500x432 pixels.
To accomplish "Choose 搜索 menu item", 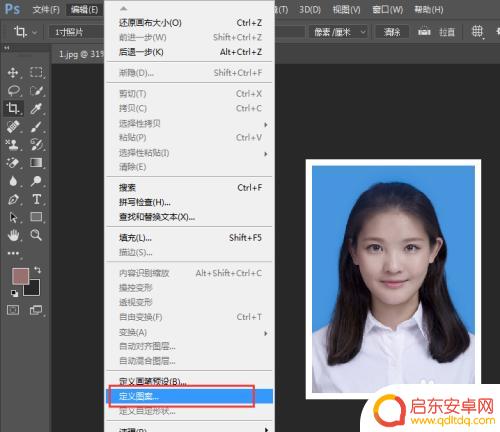I will pos(189,188).
